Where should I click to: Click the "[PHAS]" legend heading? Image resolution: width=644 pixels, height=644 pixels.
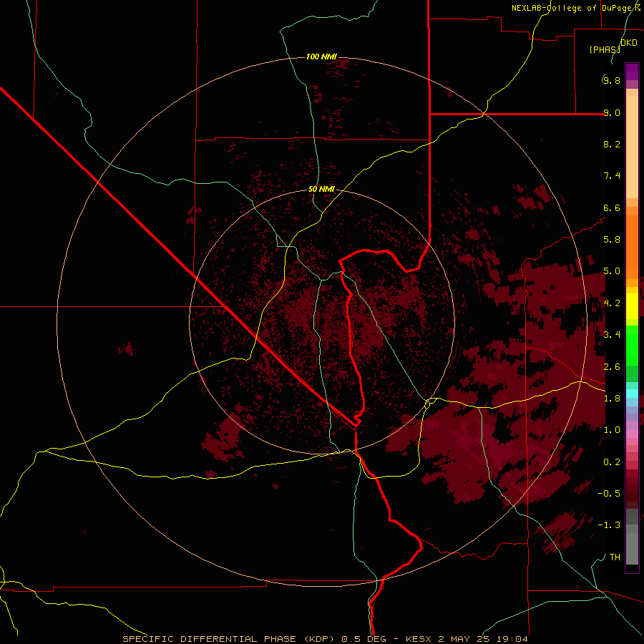(605, 49)
